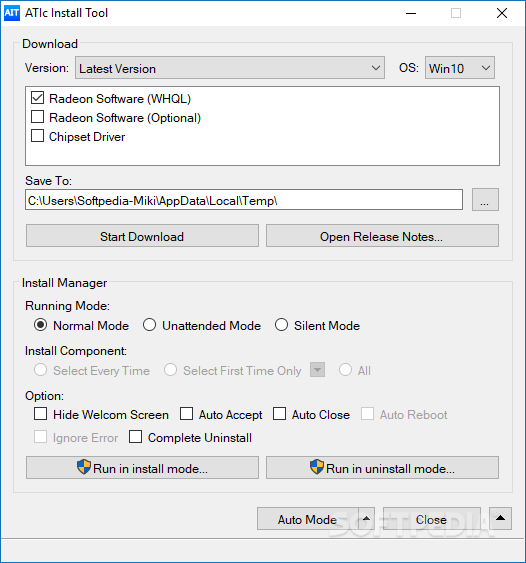Click Run in install mode button
526x563 pixels.
(142, 468)
